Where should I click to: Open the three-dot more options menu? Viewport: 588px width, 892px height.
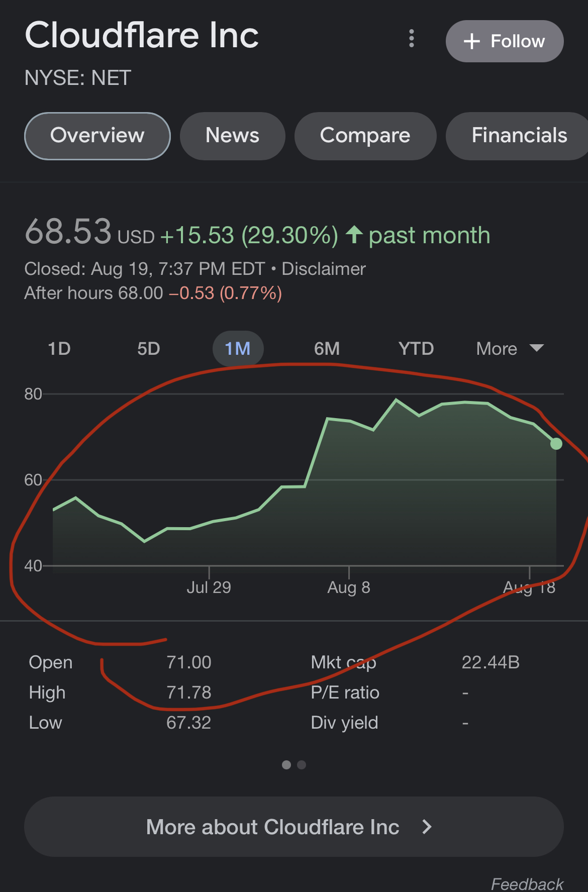click(x=412, y=39)
